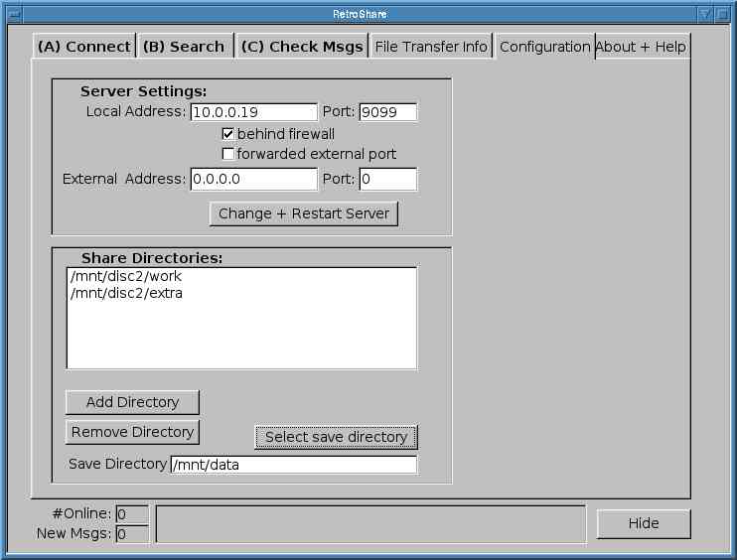Screen dimensions: 737x560
Task: Click the Save Directory path field
Action: (x=293, y=465)
